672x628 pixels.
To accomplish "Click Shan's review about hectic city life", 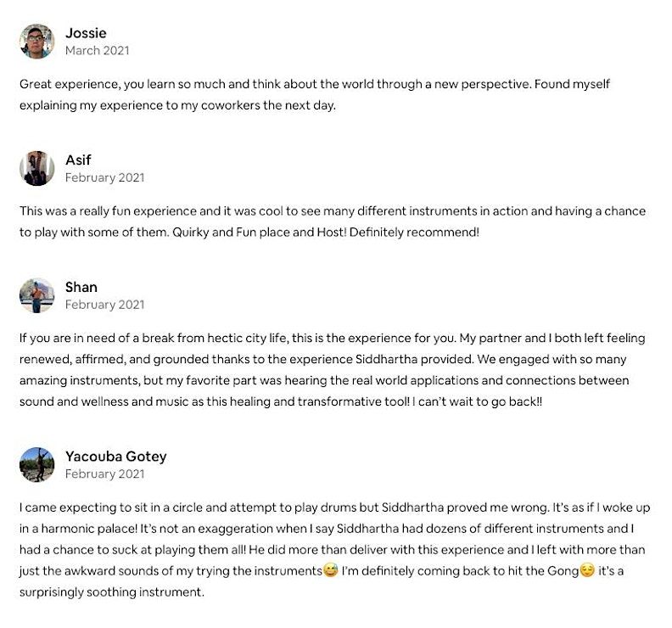I will (331, 369).
